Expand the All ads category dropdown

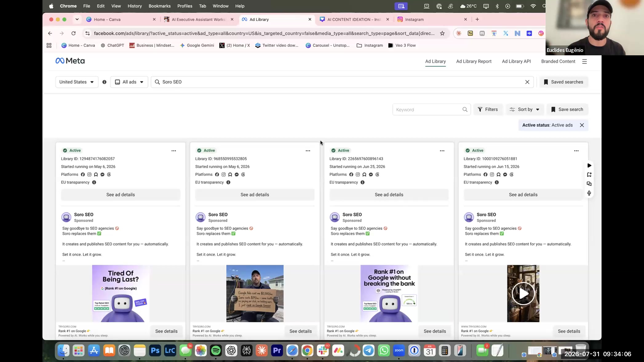pos(129,82)
